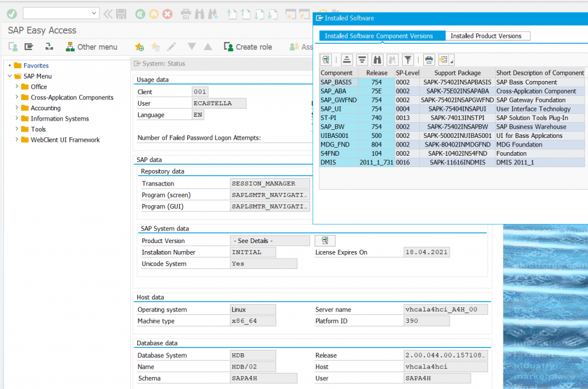Click the Print icon in Installed Software toolbar
The height and width of the screenshot is (389, 588).
(x=429, y=60)
